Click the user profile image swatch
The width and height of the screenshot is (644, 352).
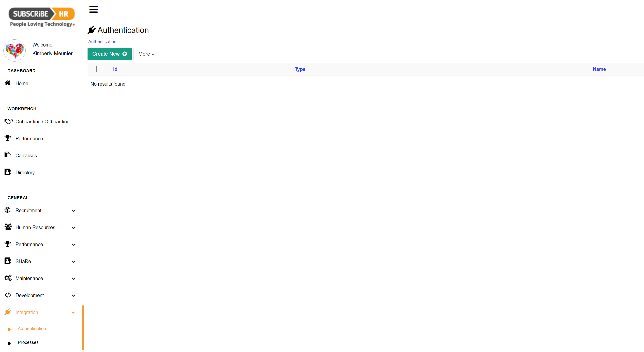[14, 49]
